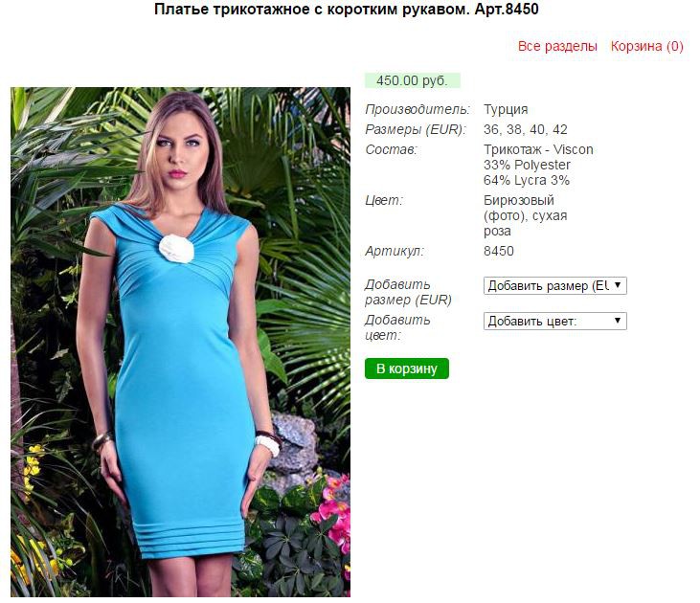Click the product title with Арт.8450
The height and width of the screenshot is (603, 700).
tap(347, 10)
